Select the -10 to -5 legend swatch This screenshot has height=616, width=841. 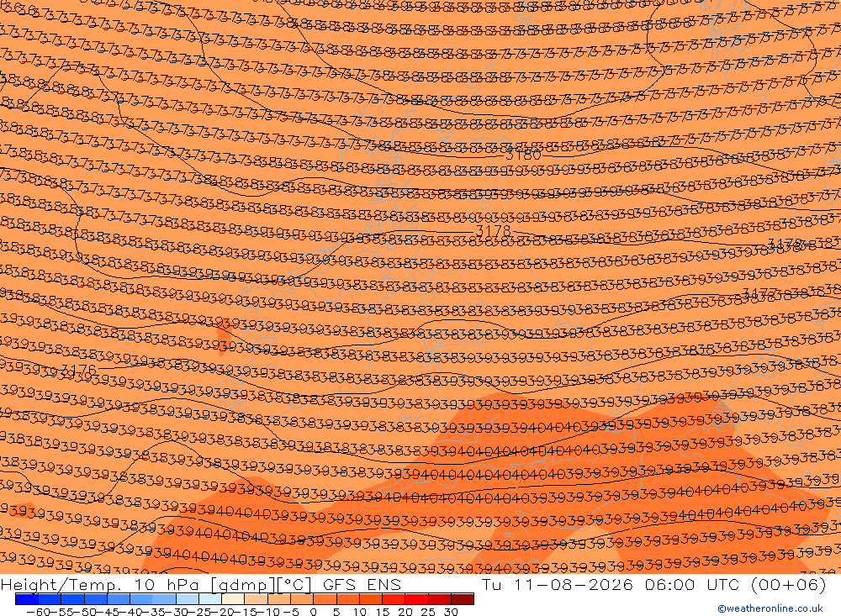coord(279,599)
